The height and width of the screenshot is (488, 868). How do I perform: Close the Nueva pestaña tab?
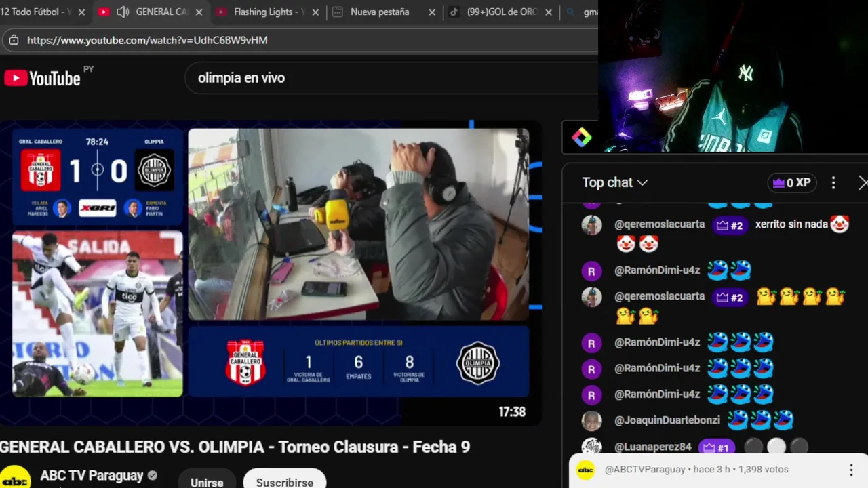[432, 12]
